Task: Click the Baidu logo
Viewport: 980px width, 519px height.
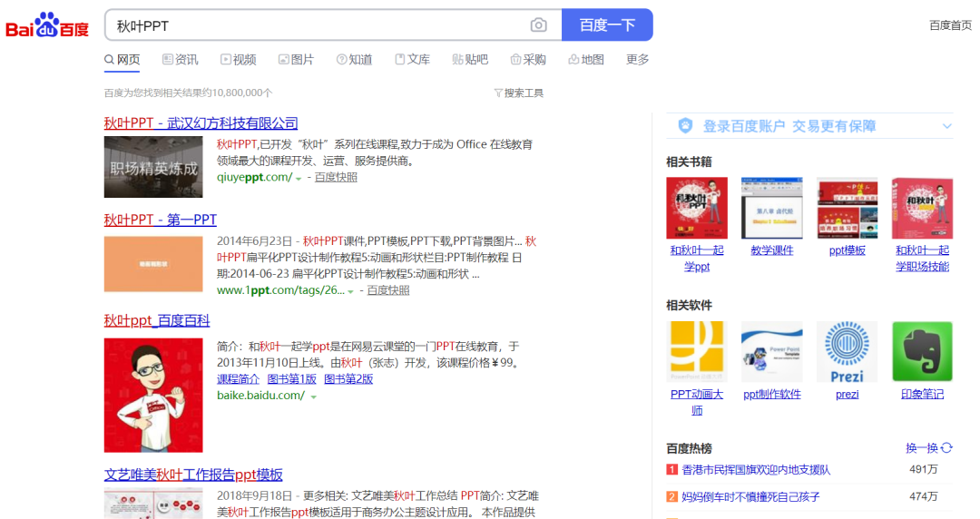Action: coord(47,25)
